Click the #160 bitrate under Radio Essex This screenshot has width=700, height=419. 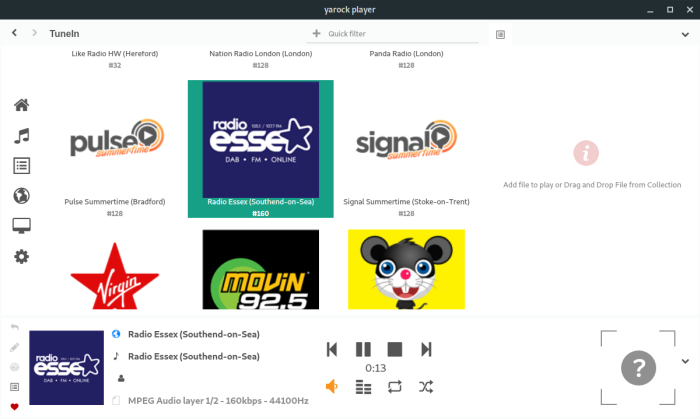pos(261,213)
